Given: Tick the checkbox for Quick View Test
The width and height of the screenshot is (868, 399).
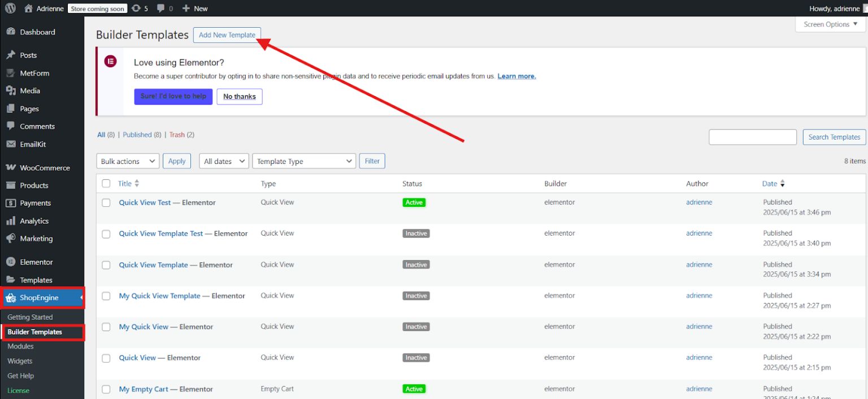Looking at the screenshot, I should click(106, 203).
